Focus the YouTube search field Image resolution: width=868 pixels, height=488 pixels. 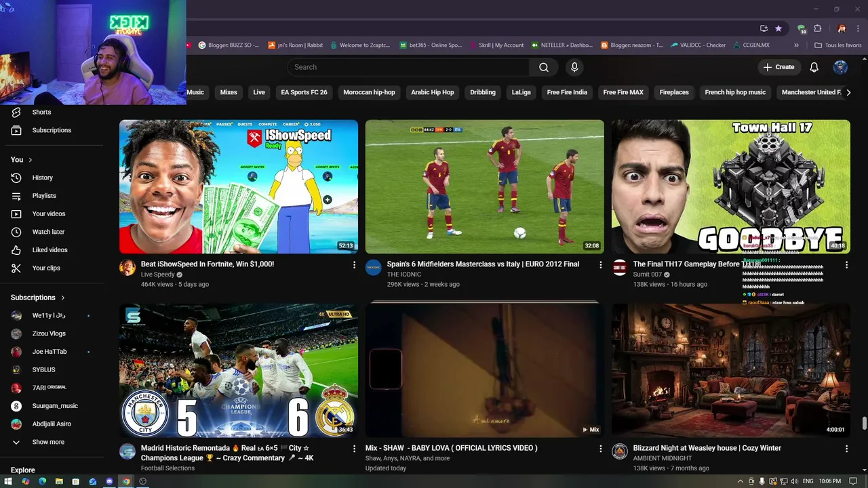(x=408, y=67)
